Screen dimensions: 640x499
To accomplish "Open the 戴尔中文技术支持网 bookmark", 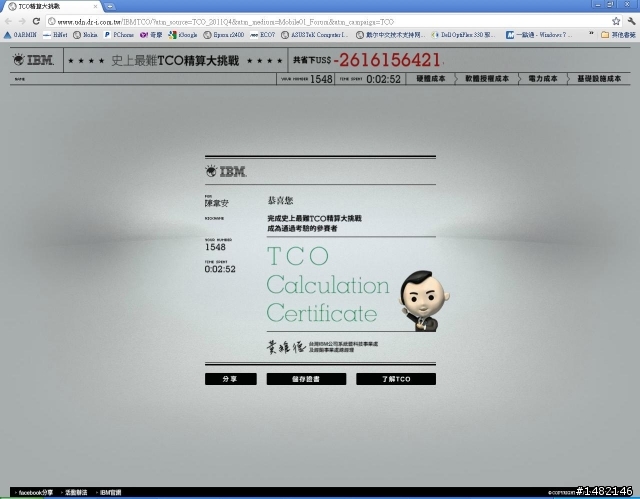I will pos(391,35).
